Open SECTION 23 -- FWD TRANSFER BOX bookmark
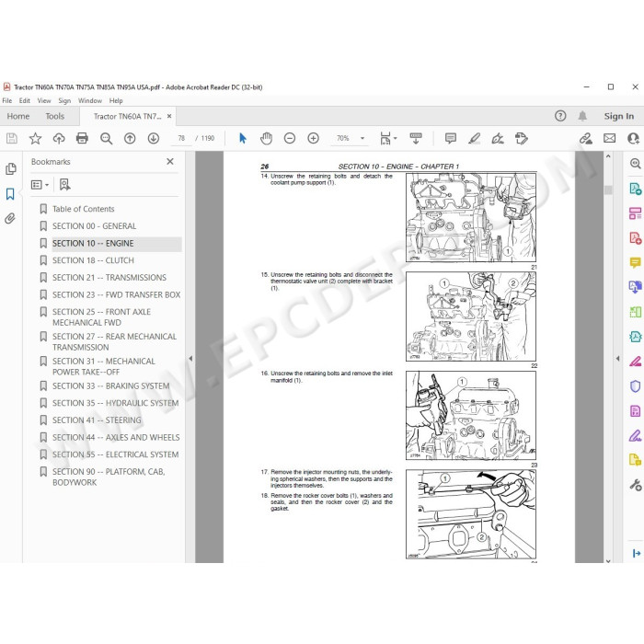This screenshot has width=644, height=644. tap(116, 295)
